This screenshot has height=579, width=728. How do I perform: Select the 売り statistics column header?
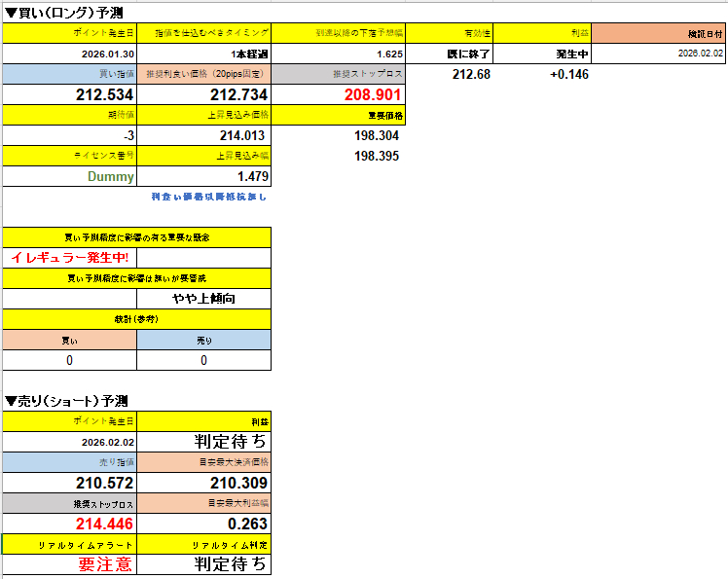click(x=203, y=340)
